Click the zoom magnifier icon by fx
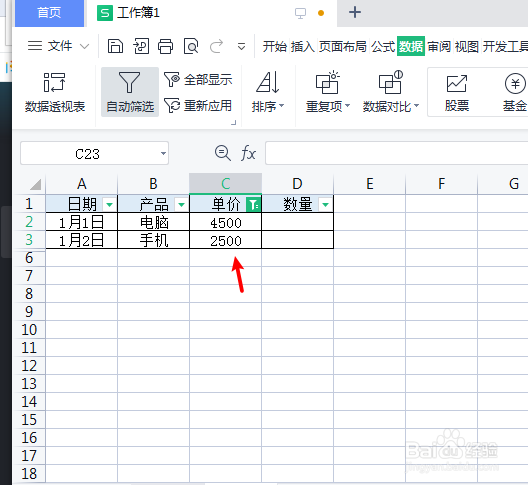Viewport: 528px width, 485px height. point(223,153)
